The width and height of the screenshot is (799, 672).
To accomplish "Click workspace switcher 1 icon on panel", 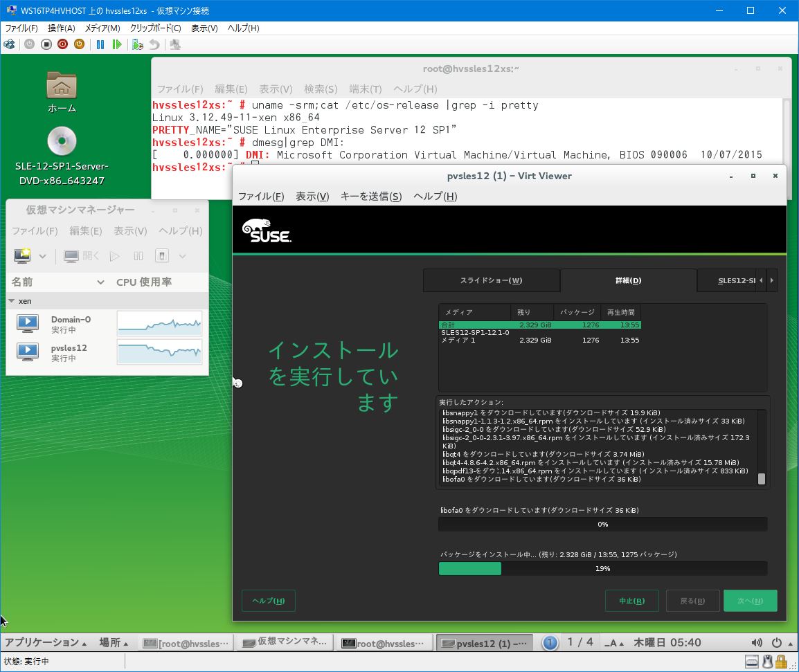I will click(550, 643).
